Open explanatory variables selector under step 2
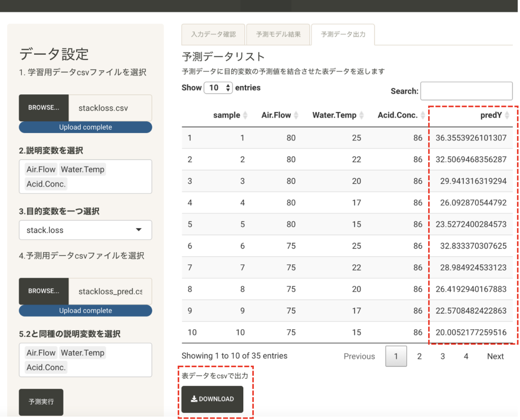Viewport: 520px width, 420px height. tap(85, 177)
